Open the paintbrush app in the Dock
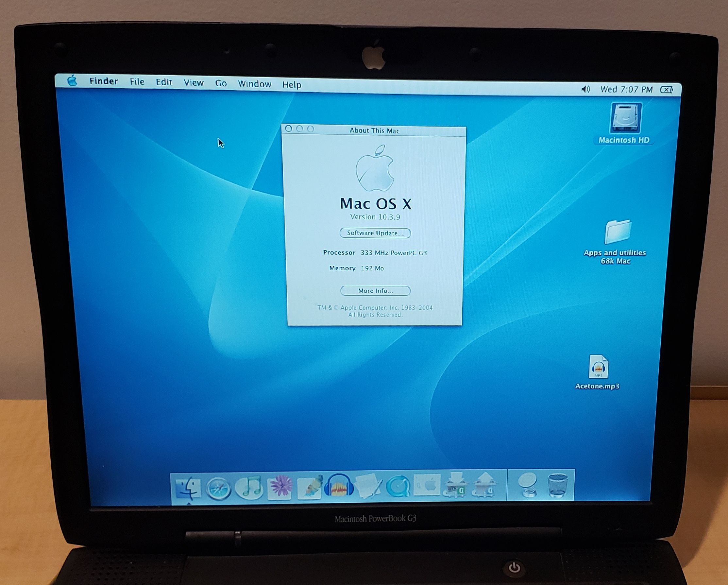This screenshot has width=728, height=585. 310,487
